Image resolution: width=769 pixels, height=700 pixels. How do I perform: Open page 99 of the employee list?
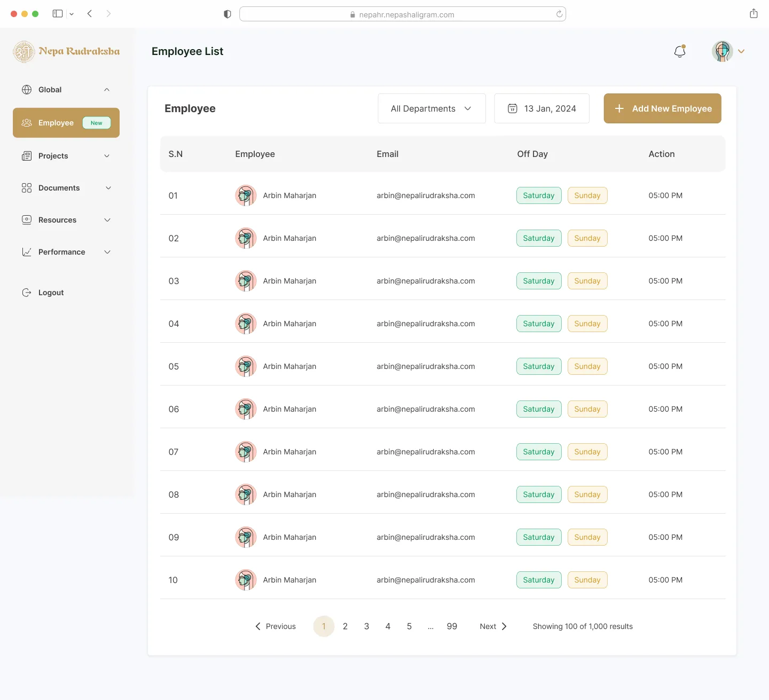(x=452, y=626)
